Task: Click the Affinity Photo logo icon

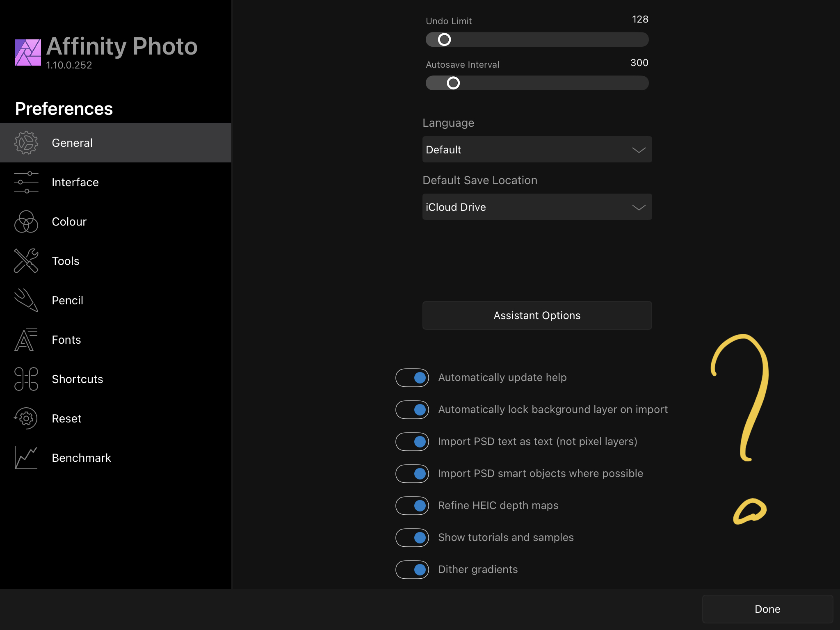Action: (28, 52)
